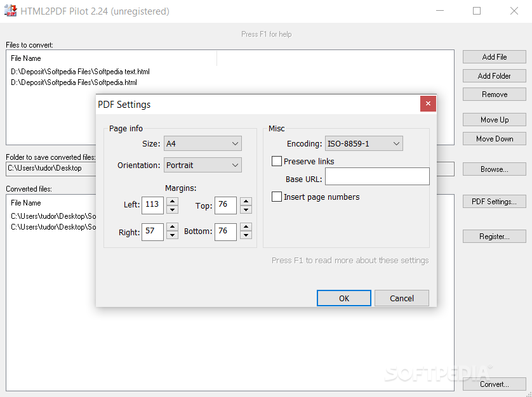Close PDF Settings dialog with red X

click(x=428, y=103)
